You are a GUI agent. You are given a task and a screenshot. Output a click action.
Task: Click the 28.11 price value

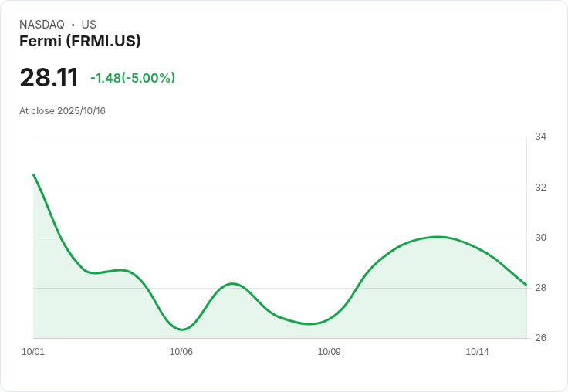tap(49, 78)
